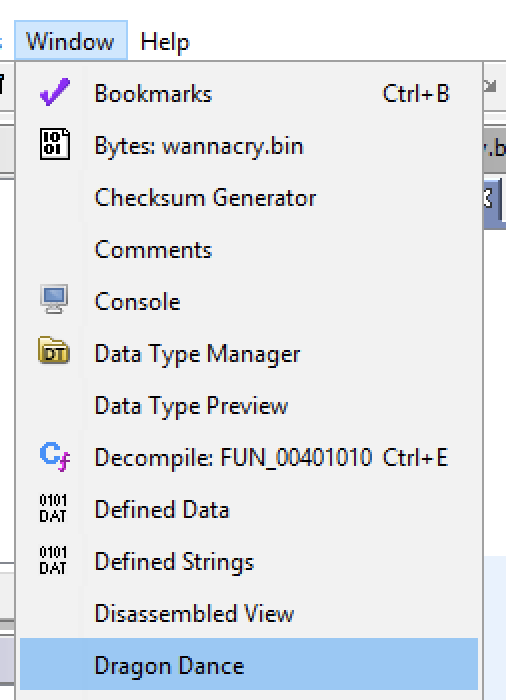Click the Defined Data 0101 DAT icon
Viewport: 506px width, 700px height.
[53, 508]
